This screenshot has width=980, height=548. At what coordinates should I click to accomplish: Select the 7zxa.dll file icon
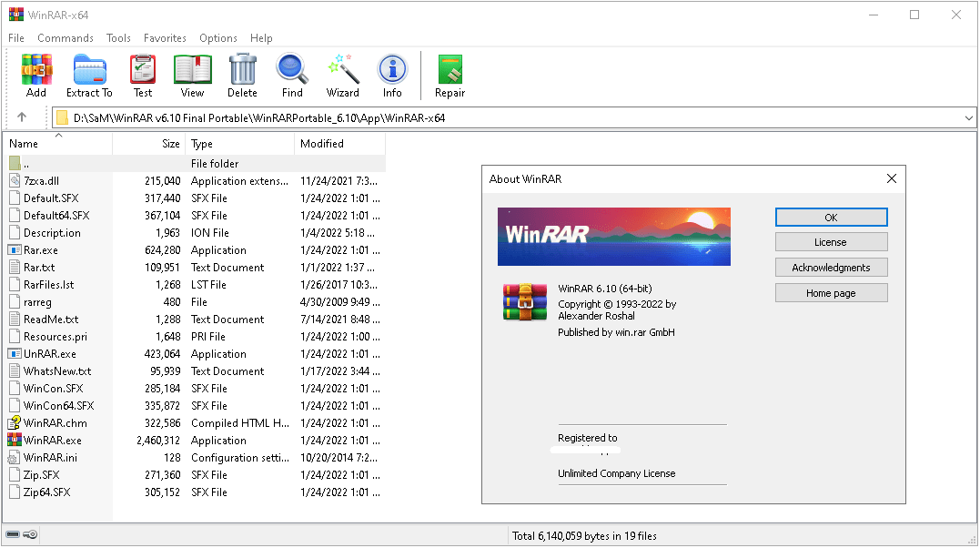(x=15, y=181)
